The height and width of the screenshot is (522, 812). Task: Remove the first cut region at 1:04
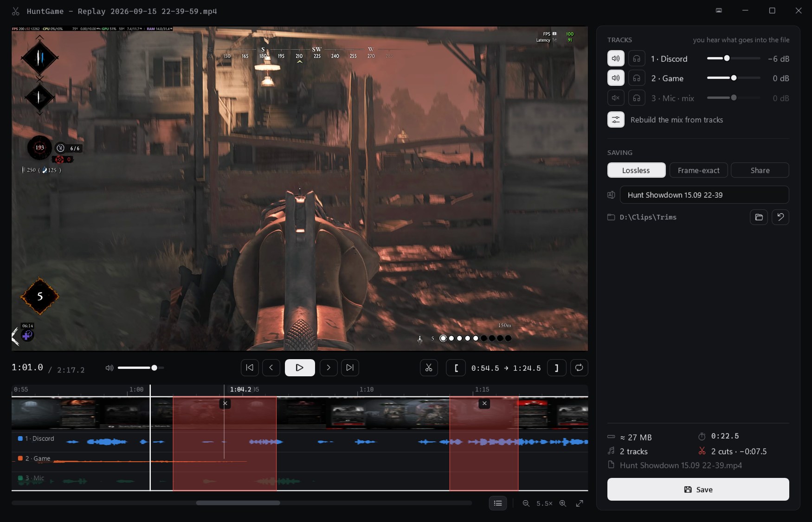pos(225,403)
